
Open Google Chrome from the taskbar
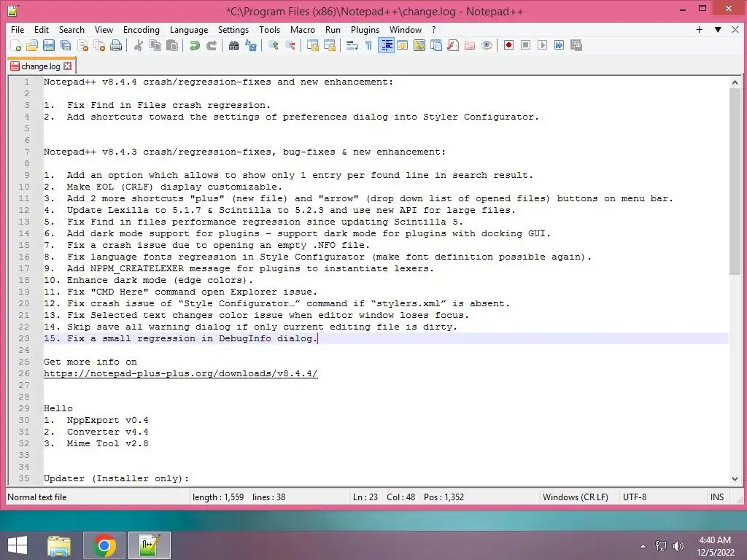[104, 545]
